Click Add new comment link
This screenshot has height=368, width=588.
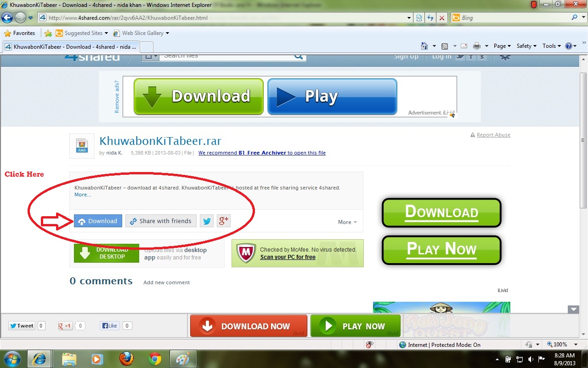[x=166, y=282]
